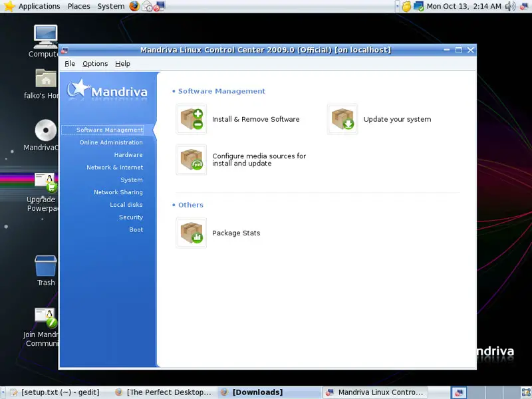Screen dimensions: 532x399
Task: Switch to Boot category
Action: click(x=136, y=229)
